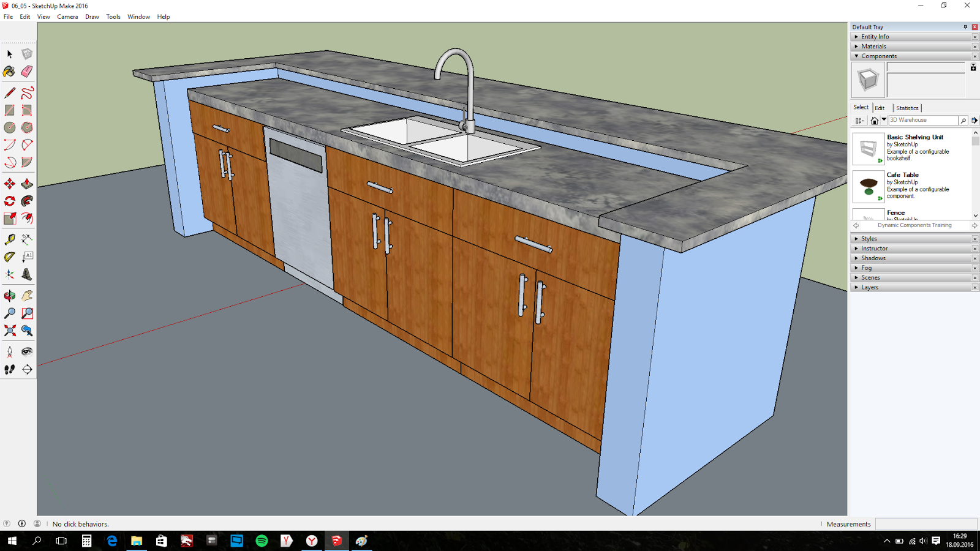Click the 3D Warehouse search field

click(923, 121)
